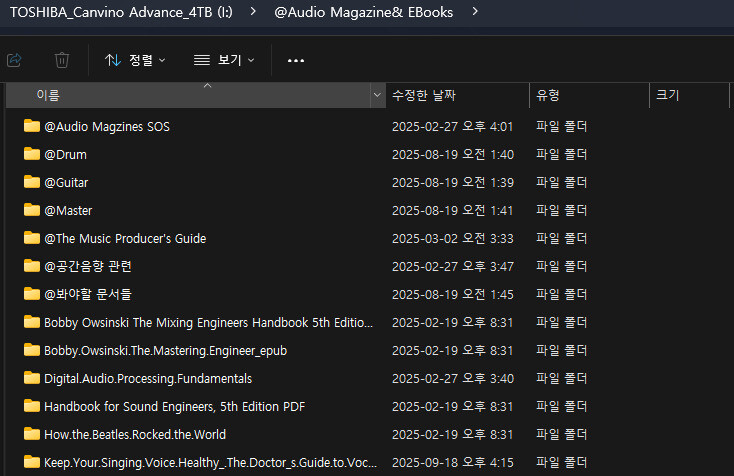Select How.the.Beatles.Rocked.the.World folder name
Viewport: 734px width, 476px height.
click(x=135, y=435)
